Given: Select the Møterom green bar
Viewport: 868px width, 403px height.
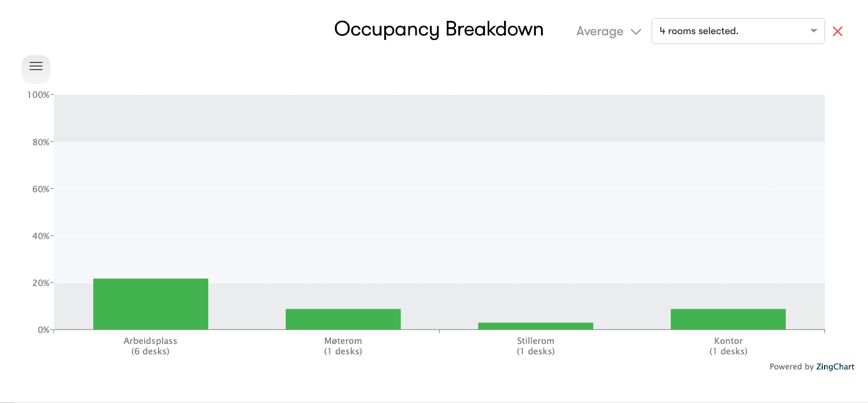Looking at the screenshot, I should 343,319.
